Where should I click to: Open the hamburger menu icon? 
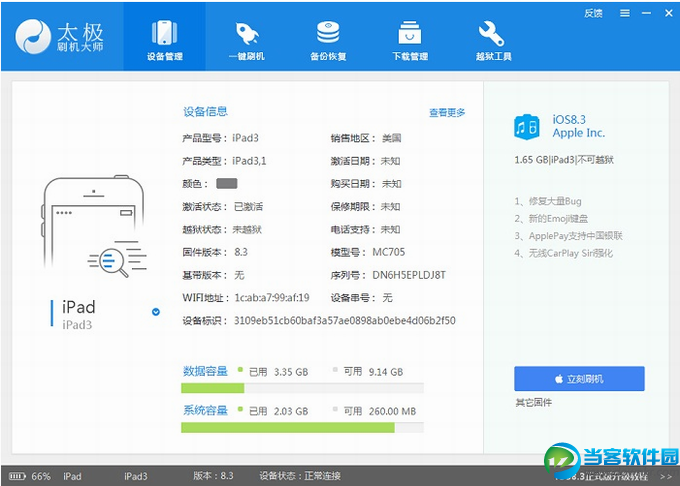(x=624, y=13)
